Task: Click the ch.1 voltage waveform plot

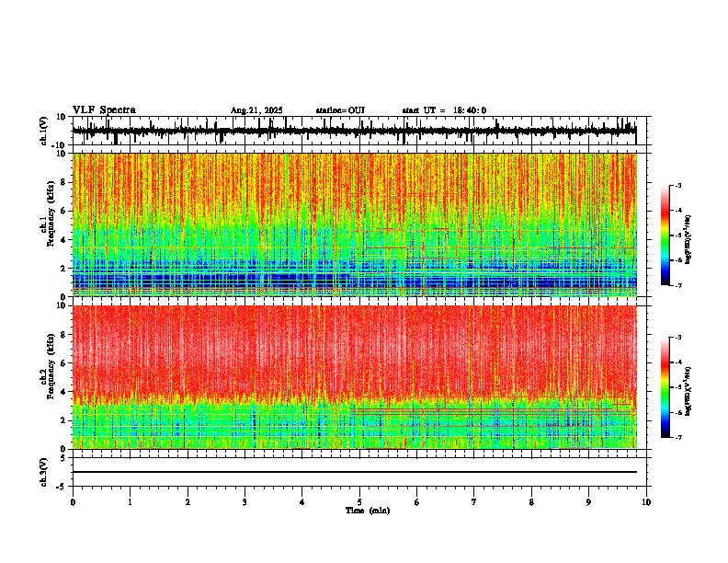Action: point(355,131)
